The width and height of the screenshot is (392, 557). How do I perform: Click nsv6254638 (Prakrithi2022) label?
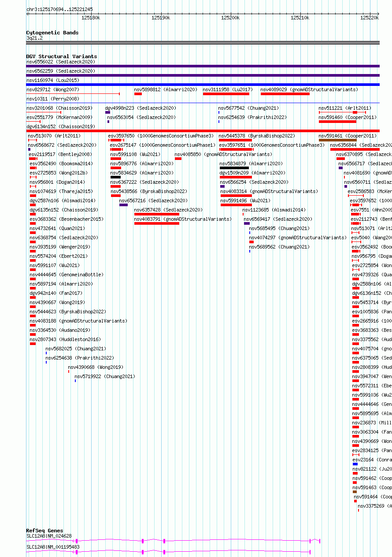tap(80, 358)
